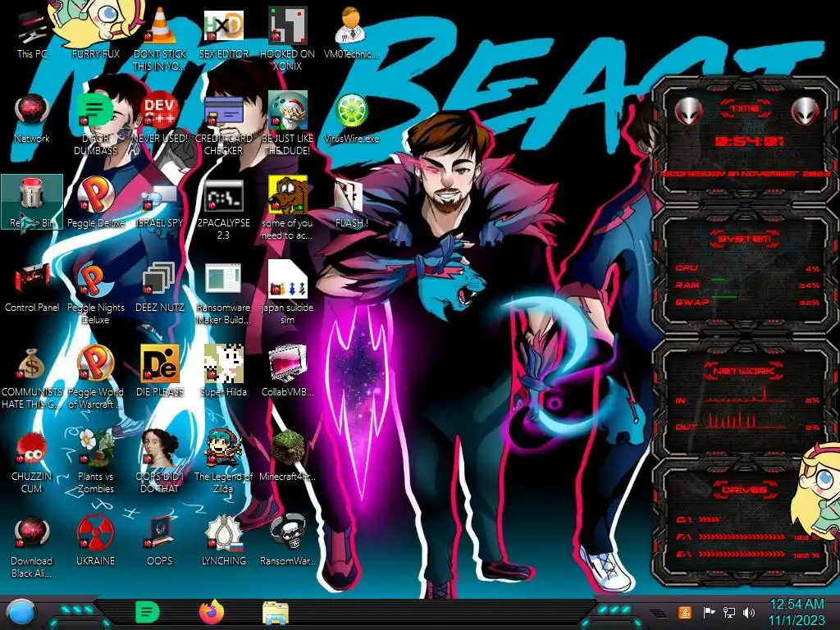This screenshot has width=840, height=630.
Task: Click the DRIVES header of the gadget
Action: [744, 490]
